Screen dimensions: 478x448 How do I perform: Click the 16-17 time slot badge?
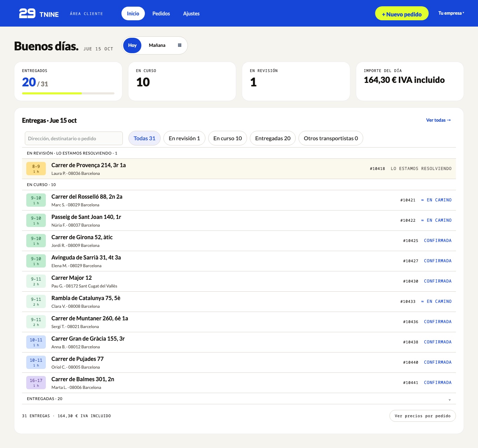(x=36, y=383)
